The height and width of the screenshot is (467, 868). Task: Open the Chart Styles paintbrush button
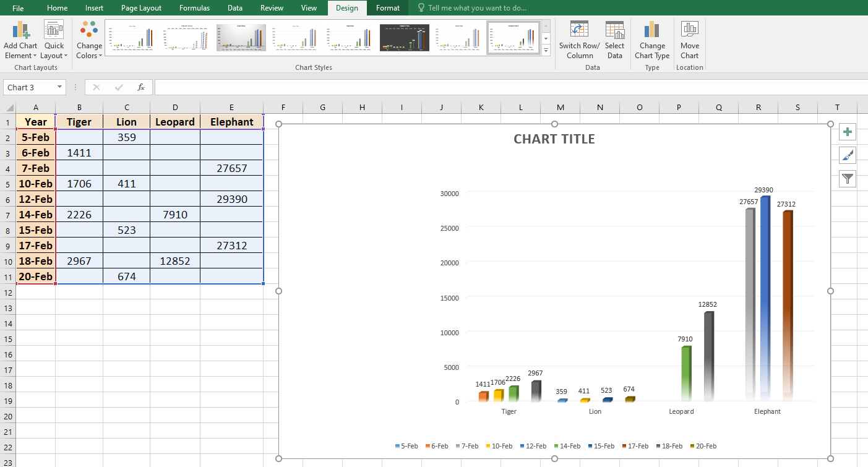[847, 155]
